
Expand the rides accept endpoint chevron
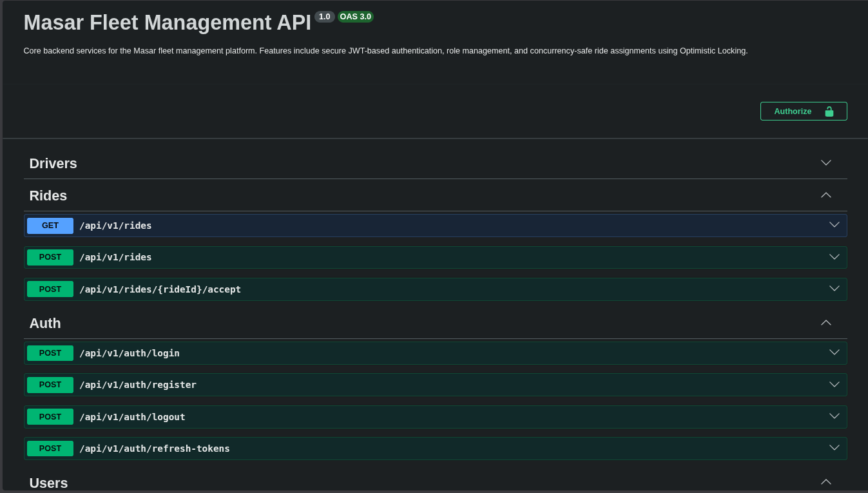tap(834, 289)
